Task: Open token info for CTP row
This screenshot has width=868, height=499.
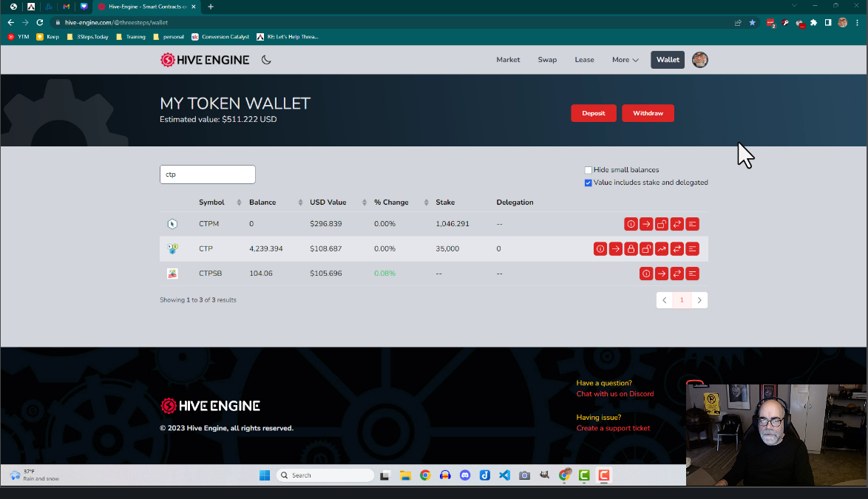Action: [x=600, y=249]
